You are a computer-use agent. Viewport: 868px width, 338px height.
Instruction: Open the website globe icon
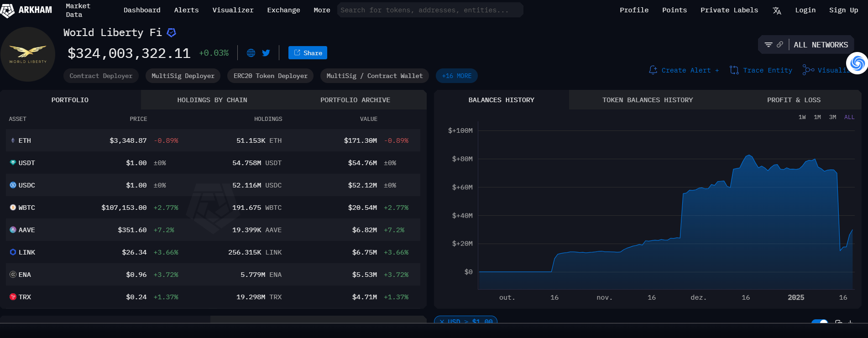point(251,53)
